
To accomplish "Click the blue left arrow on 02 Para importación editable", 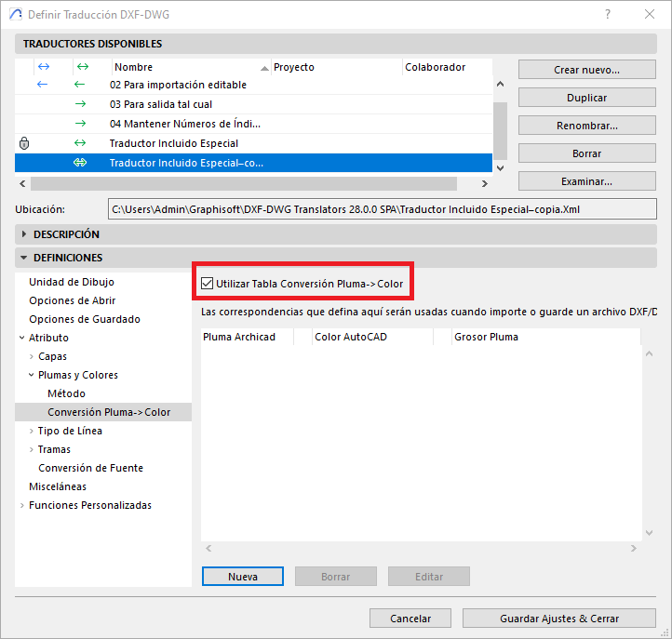I will point(42,85).
